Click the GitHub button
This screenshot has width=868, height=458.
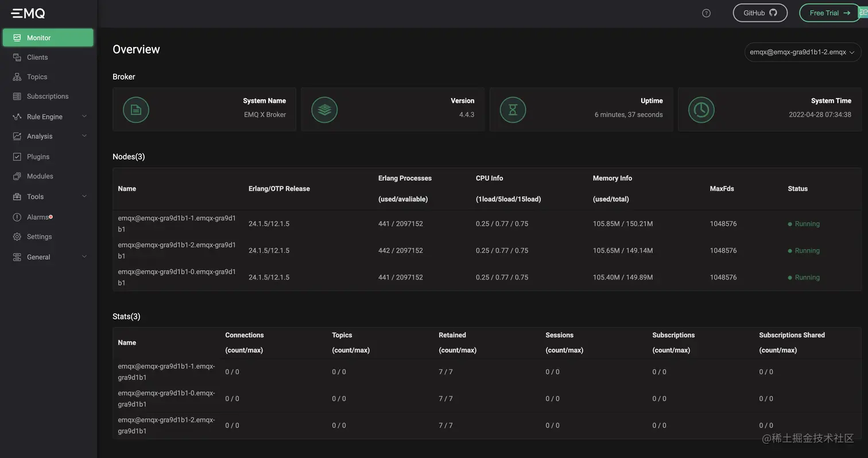[760, 13]
